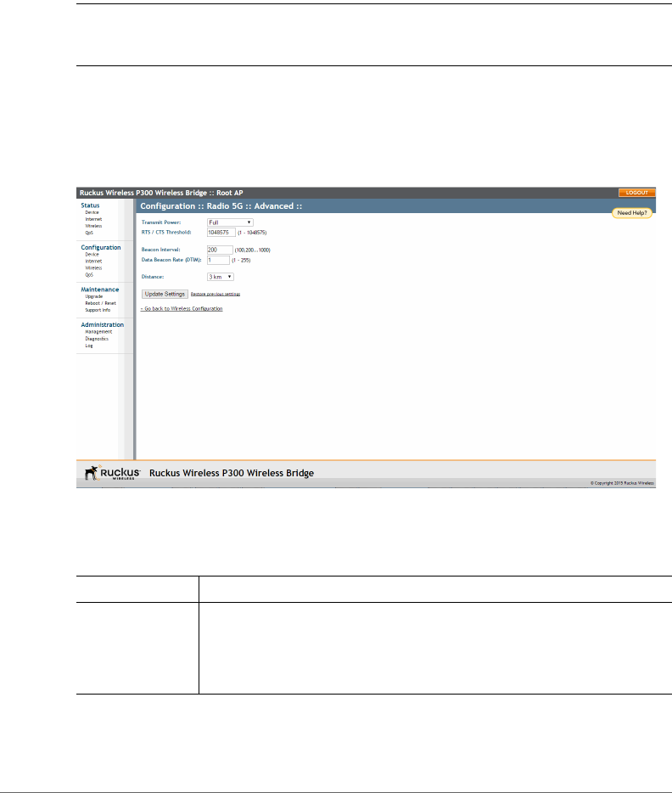Click the orange LOGOUT button
Image resolution: width=672 pixels, height=793 pixels.
pyautogui.click(x=636, y=193)
